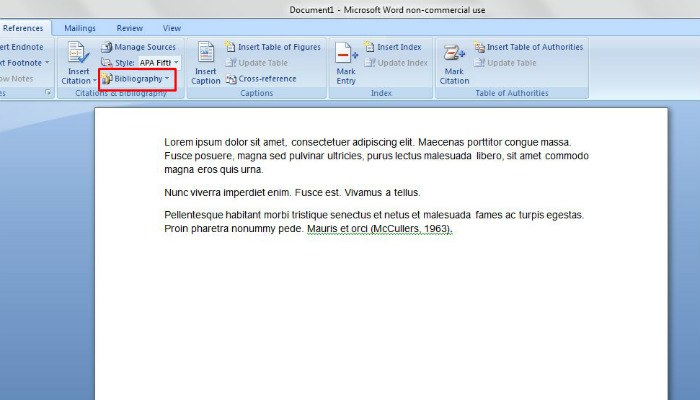
Task: Click the text 'Fusce posuere, magna sed pulvinar'
Action: [x=244, y=156]
